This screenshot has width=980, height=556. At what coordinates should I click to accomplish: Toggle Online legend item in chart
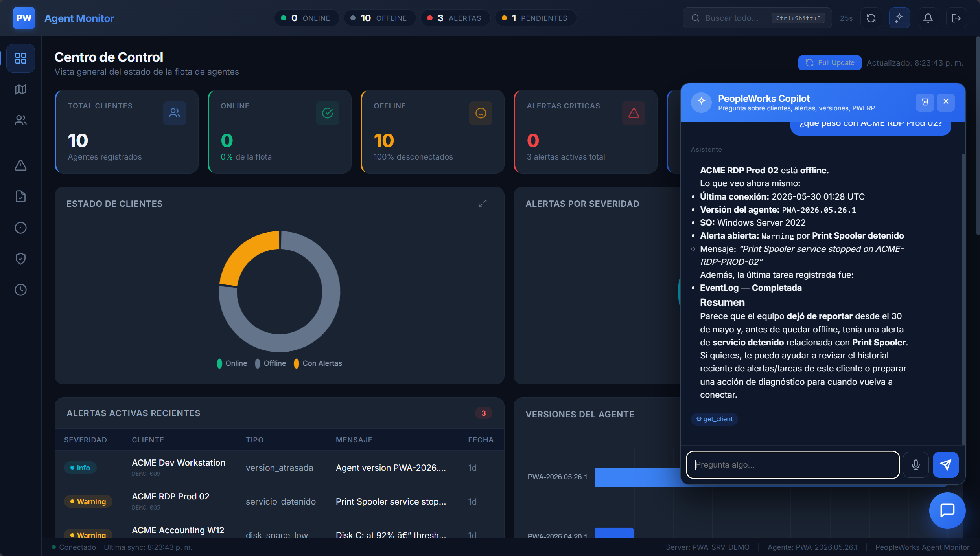[x=232, y=363]
